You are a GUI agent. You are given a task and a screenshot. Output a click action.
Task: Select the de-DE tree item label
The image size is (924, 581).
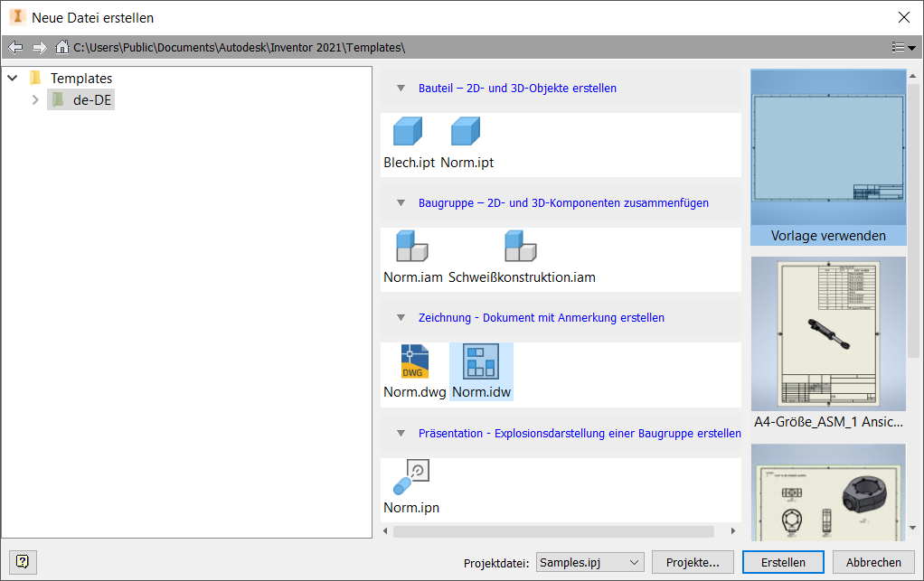click(92, 100)
